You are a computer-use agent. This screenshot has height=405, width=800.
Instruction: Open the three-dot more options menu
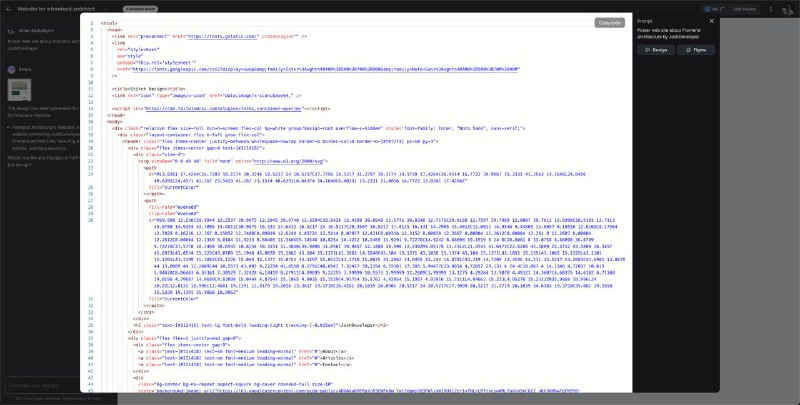(x=771, y=9)
